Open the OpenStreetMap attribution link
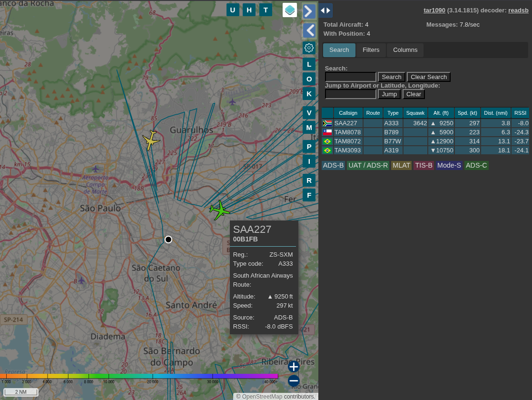The width and height of the screenshot is (532, 400). click(x=262, y=397)
